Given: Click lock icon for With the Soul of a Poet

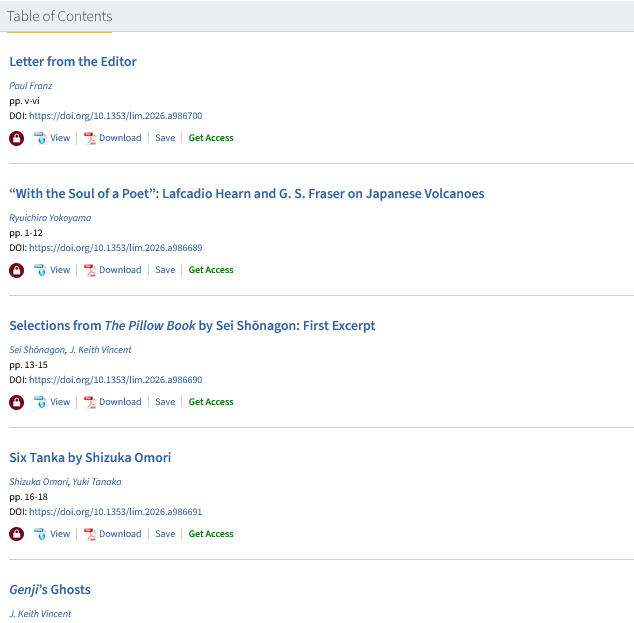Looking at the screenshot, I should coord(17,270).
